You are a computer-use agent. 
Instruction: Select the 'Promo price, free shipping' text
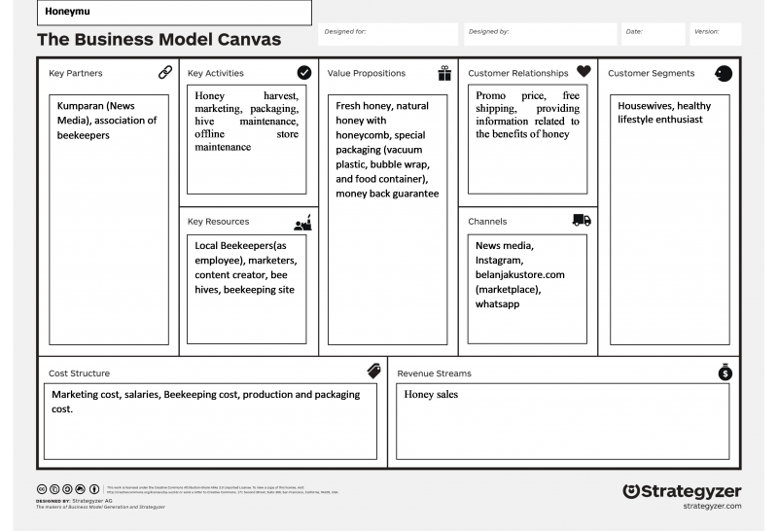click(527, 115)
